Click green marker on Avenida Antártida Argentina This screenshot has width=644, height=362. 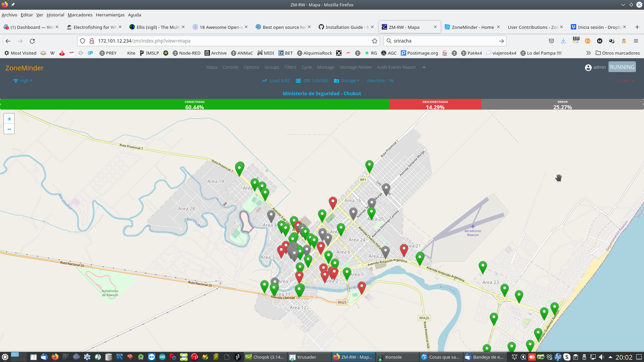(420, 258)
